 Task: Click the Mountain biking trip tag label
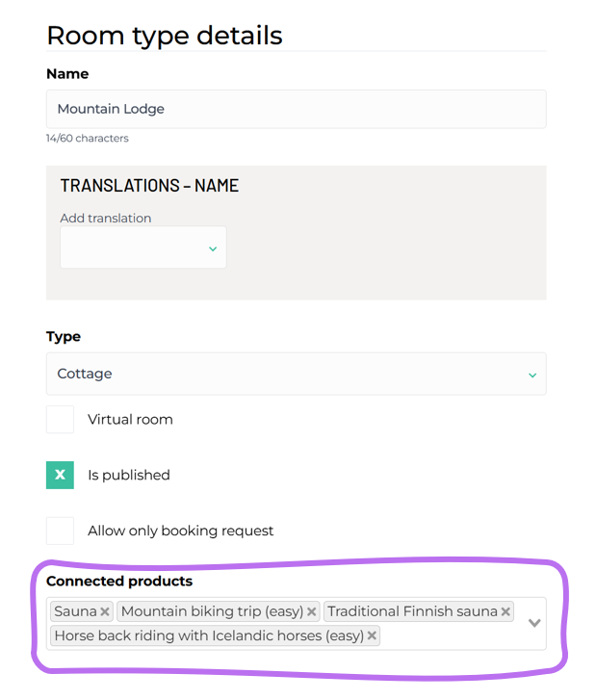click(212, 612)
